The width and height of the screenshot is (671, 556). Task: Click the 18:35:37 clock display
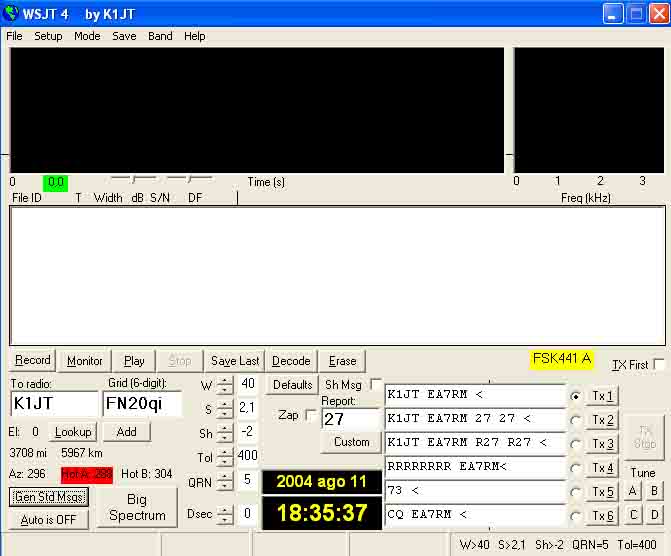(x=322, y=513)
